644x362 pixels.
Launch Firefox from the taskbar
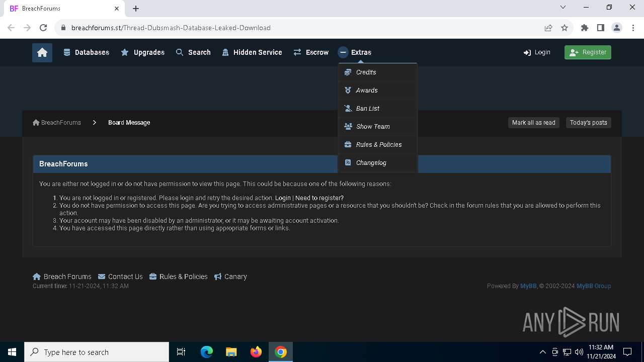click(256, 352)
